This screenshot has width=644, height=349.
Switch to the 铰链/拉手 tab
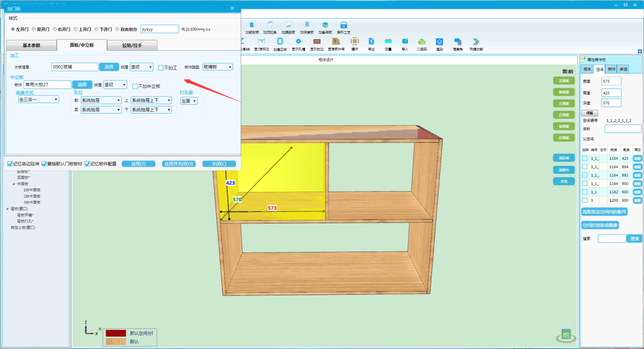point(132,45)
